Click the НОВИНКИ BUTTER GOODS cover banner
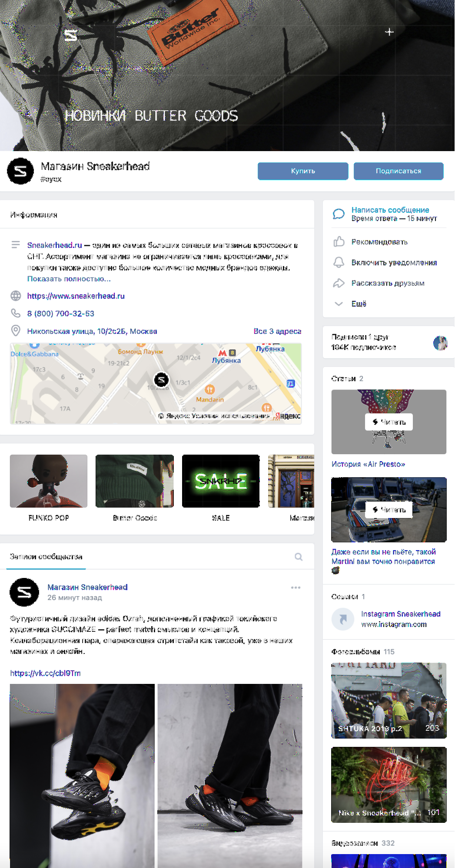The width and height of the screenshot is (455, 868). tap(227, 76)
